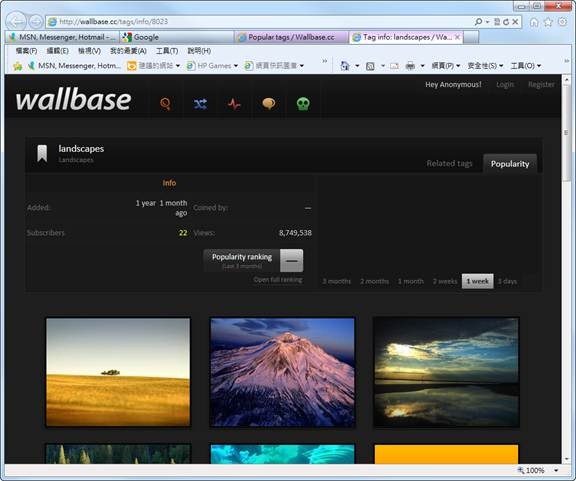Refresh the page with the reload icon
Screen dimensions: 576x481
(x=506, y=22)
